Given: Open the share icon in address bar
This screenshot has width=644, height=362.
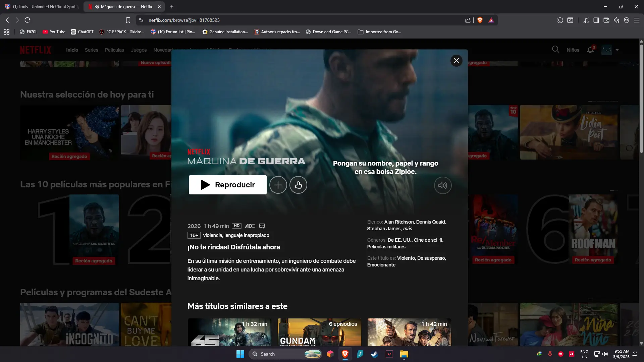Looking at the screenshot, I should [x=468, y=20].
